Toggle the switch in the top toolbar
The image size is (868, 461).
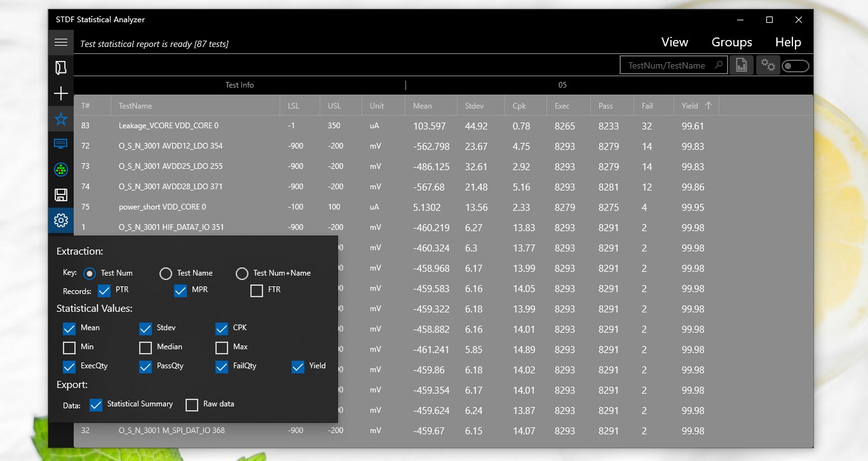pos(796,65)
